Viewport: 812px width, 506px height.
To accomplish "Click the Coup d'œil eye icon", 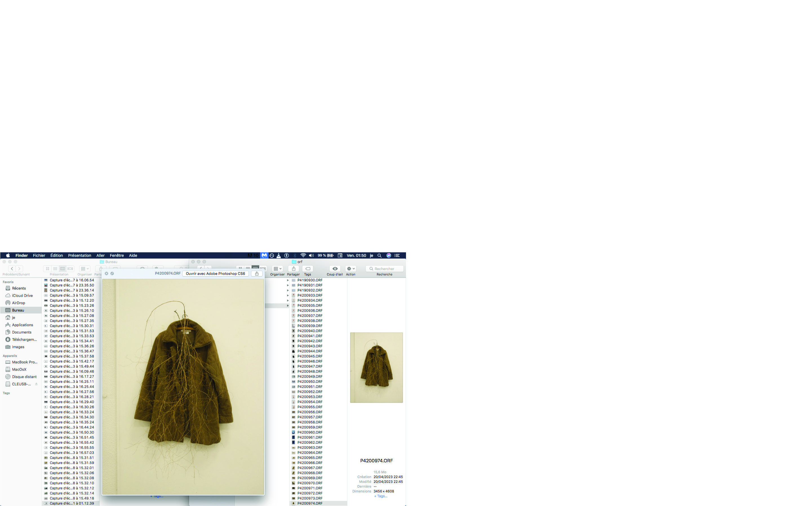I will click(x=334, y=269).
